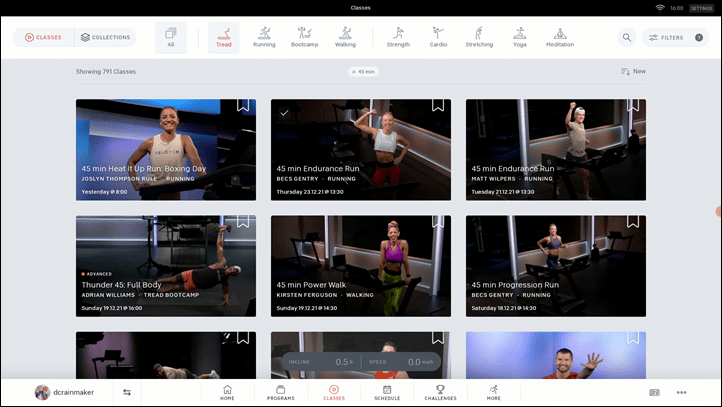Image resolution: width=722 pixels, height=407 pixels.
Task: Switch to the Classes view
Action: tap(43, 37)
